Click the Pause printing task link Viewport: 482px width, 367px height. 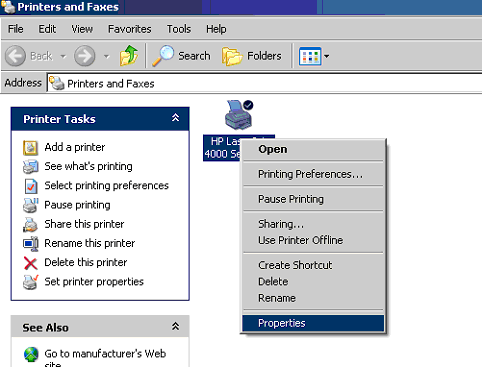click(x=77, y=205)
